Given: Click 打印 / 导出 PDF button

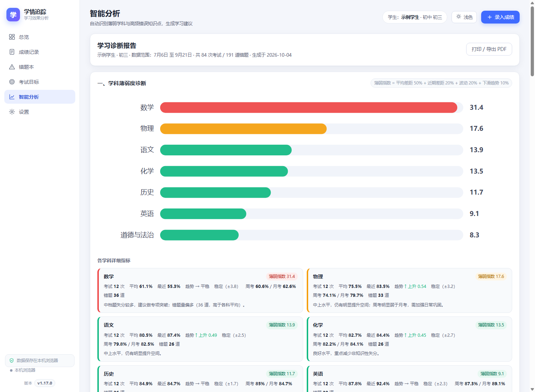Looking at the screenshot, I should point(489,49).
